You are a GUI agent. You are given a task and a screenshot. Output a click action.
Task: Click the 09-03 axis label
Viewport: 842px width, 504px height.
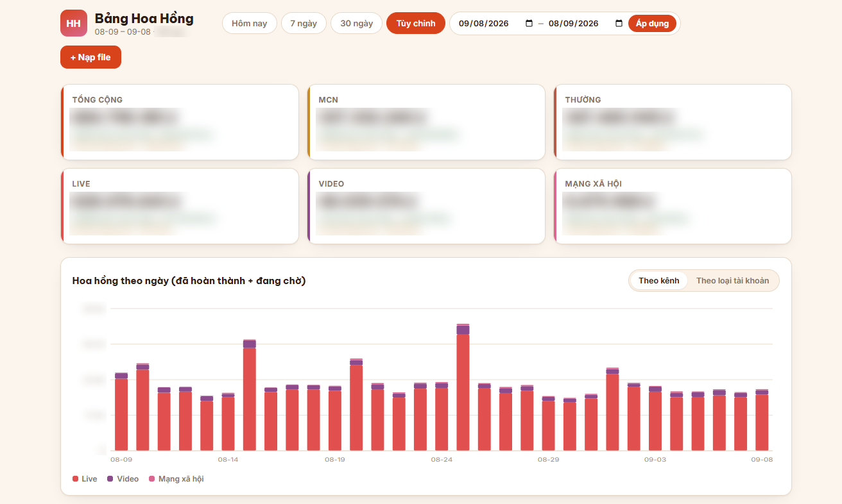(x=655, y=460)
